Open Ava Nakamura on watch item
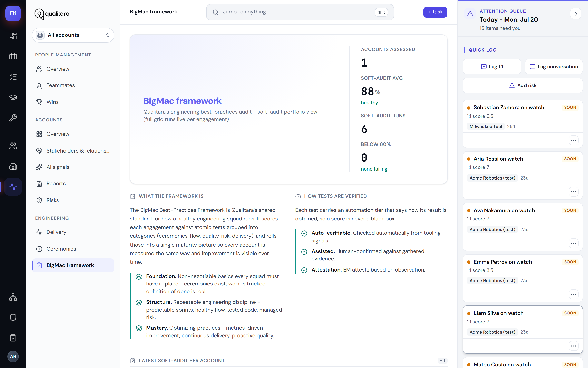 click(x=504, y=211)
